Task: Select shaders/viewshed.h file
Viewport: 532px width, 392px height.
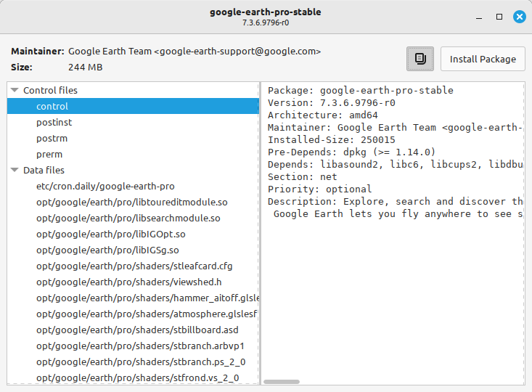Action: tap(133, 282)
